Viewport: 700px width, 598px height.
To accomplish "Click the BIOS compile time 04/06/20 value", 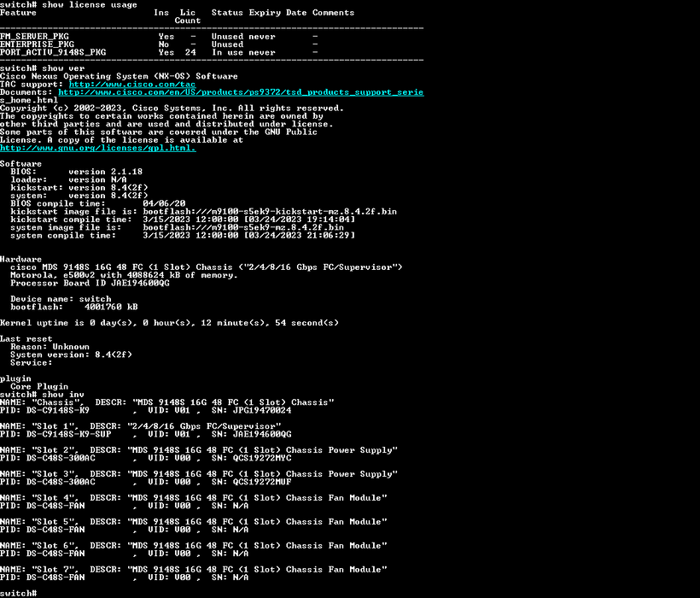I will [x=164, y=203].
